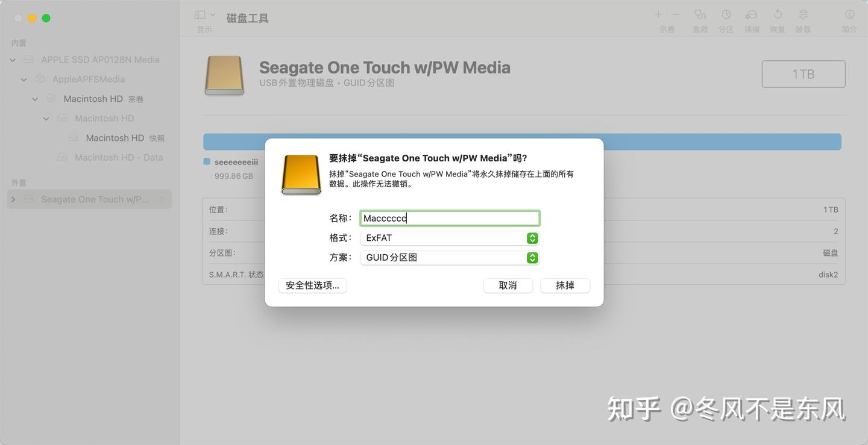Run First Aid via the 急救 toolbar icon
Screen dimensions: 868x445
[700, 14]
